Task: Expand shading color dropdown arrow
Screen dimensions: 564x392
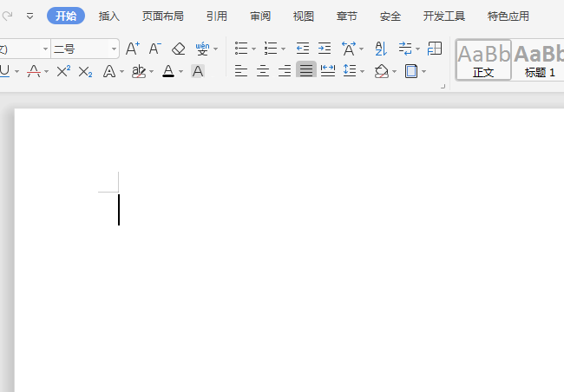Action: pos(395,72)
